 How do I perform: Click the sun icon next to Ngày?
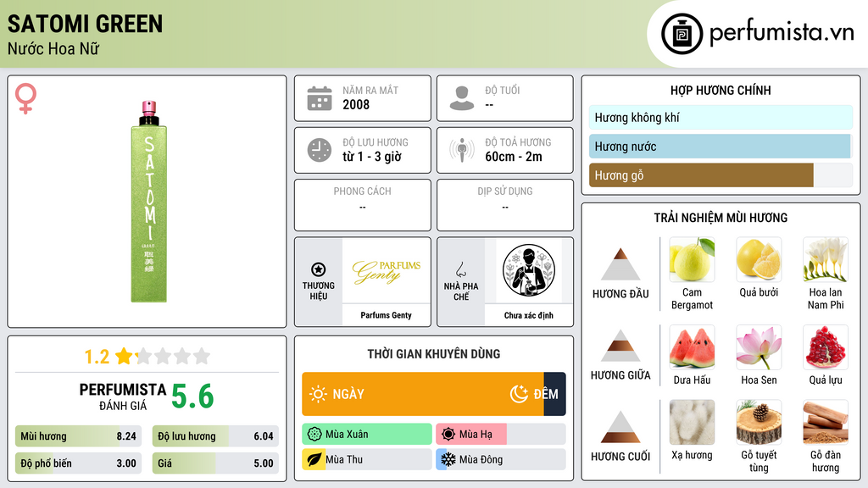(x=318, y=394)
